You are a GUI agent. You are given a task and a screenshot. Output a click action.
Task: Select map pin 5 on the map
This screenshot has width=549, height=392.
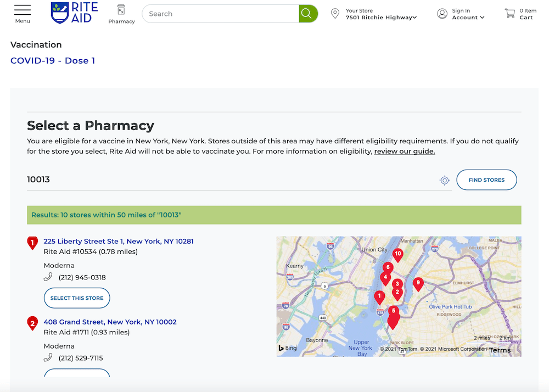tap(394, 311)
